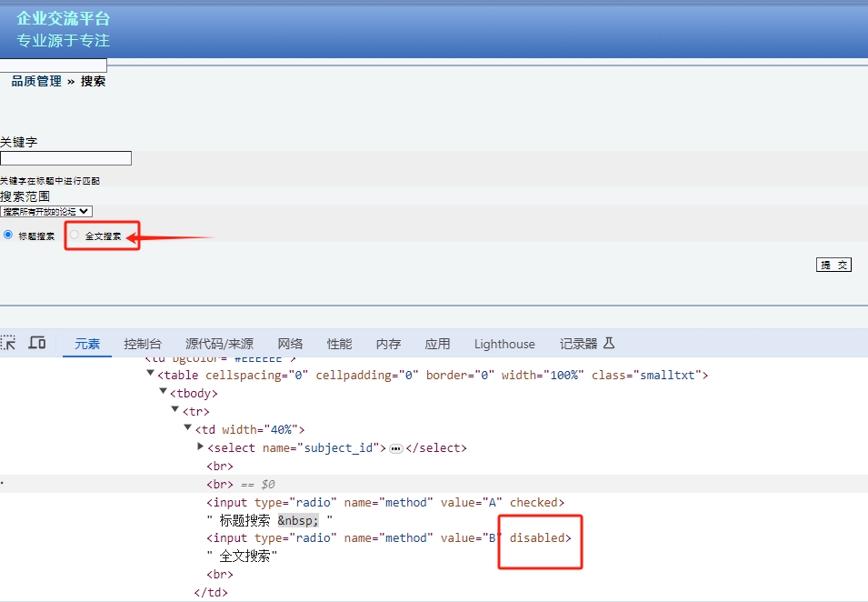Collapse the td width="40%" node
This screenshot has width=868, height=602.
tap(188, 429)
